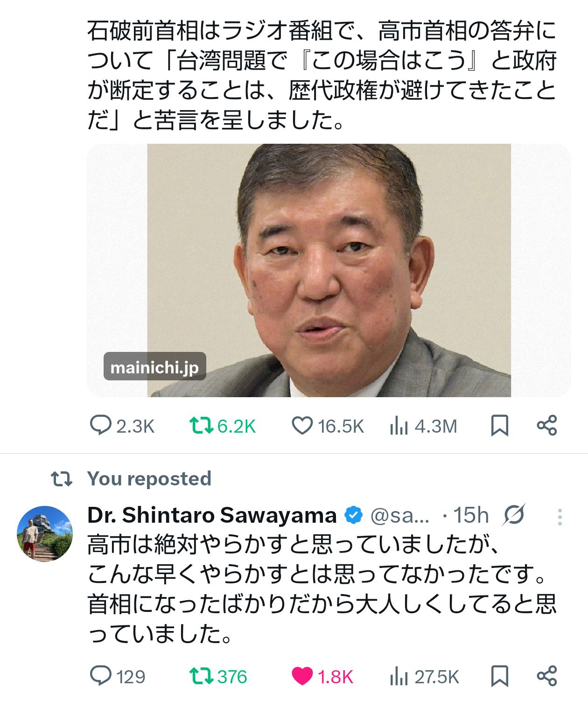Open Dr. Shintaro Sawayama's profile picture
The height and width of the screenshot is (701, 588).
coord(45,533)
